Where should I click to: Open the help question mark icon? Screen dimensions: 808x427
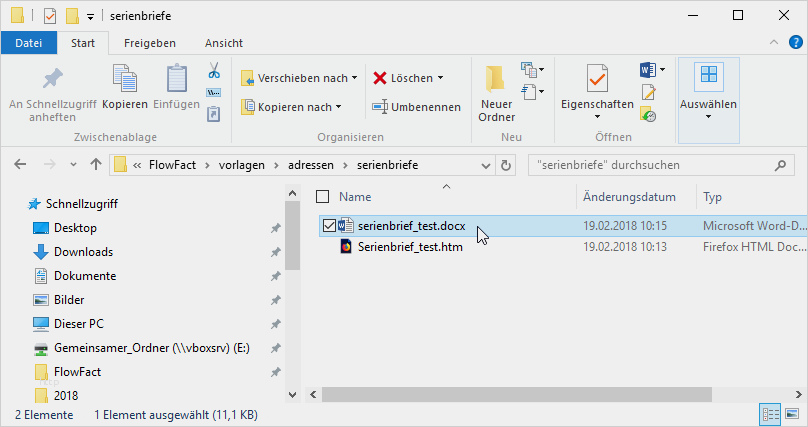(x=796, y=42)
